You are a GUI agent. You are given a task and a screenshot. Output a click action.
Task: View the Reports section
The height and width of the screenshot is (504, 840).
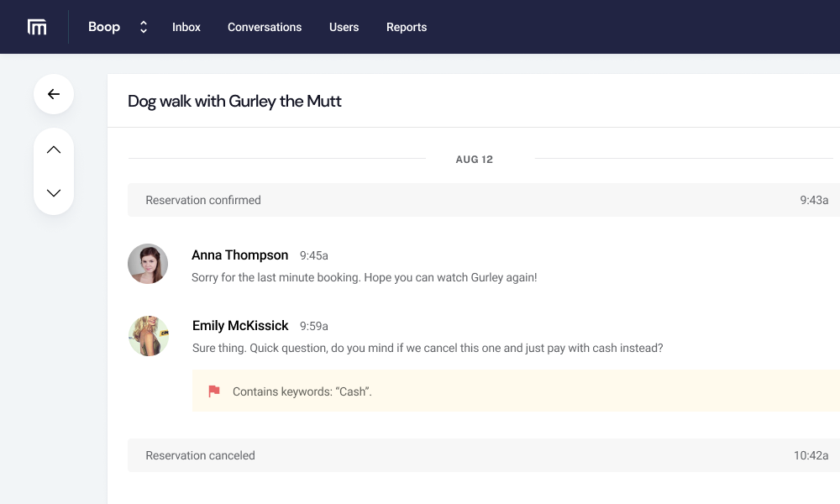click(407, 27)
